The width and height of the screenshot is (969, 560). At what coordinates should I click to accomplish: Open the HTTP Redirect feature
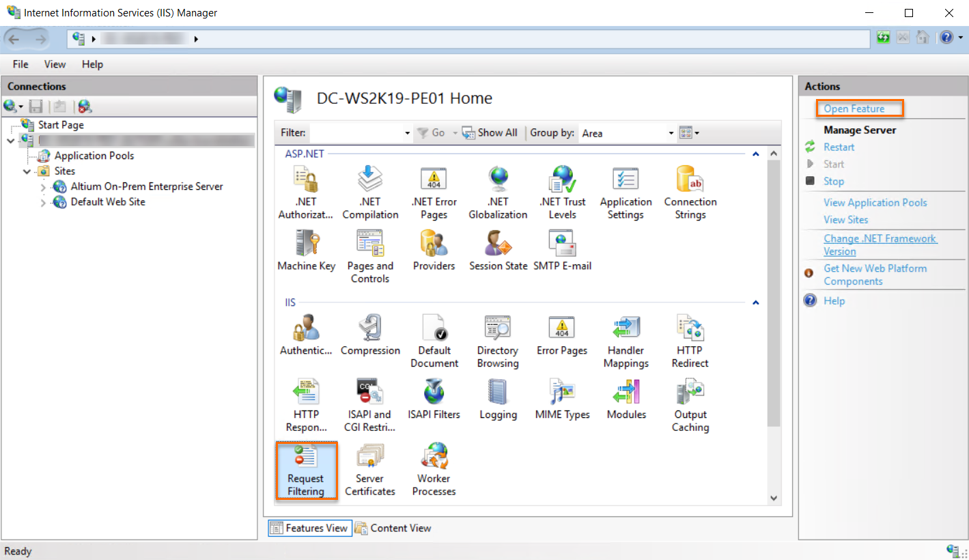coord(690,341)
